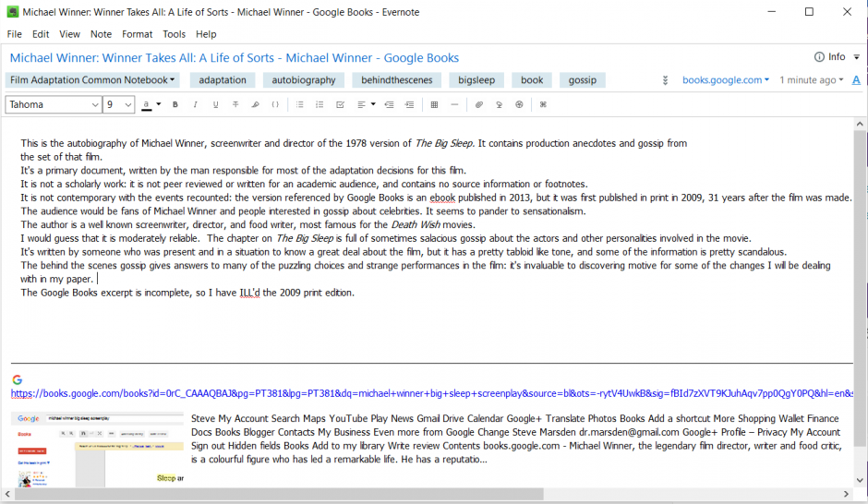
Task: Click the note title field
Action: point(235,58)
